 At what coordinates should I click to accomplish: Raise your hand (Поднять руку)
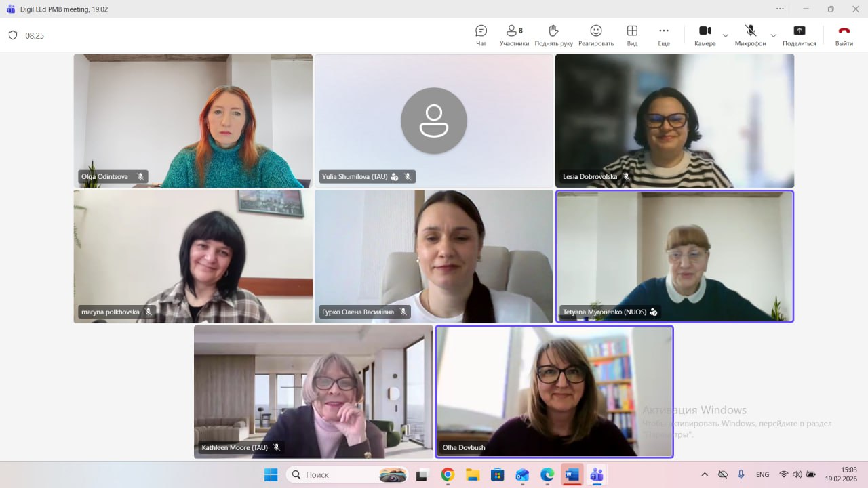[553, 35]
